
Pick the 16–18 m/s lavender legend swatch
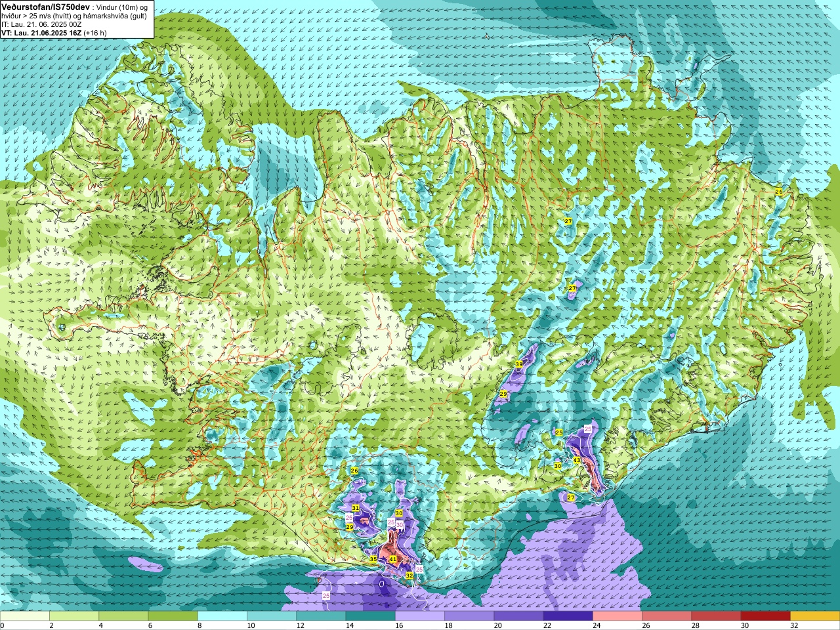tap(420, 616)
